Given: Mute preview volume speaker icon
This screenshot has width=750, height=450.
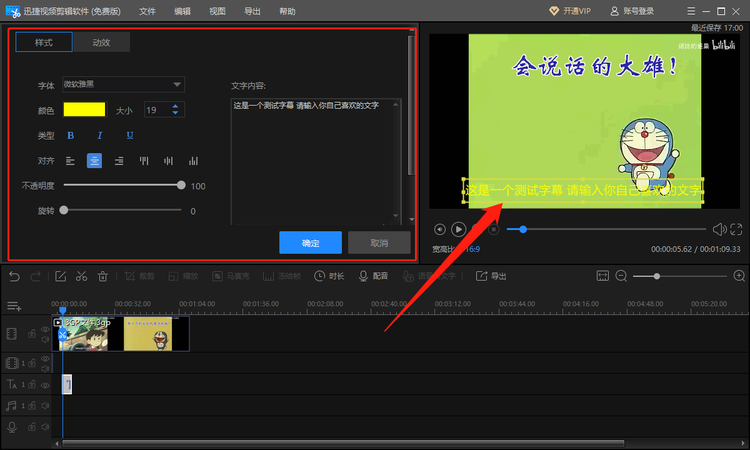Looking at the screenshot, I should coord(719,230).
